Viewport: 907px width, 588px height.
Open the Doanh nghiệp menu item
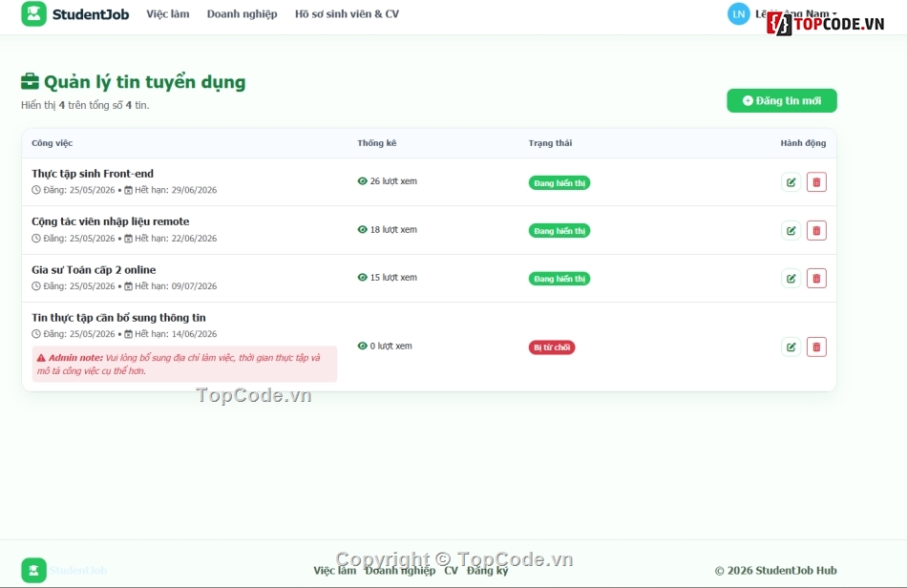point(242,14)
